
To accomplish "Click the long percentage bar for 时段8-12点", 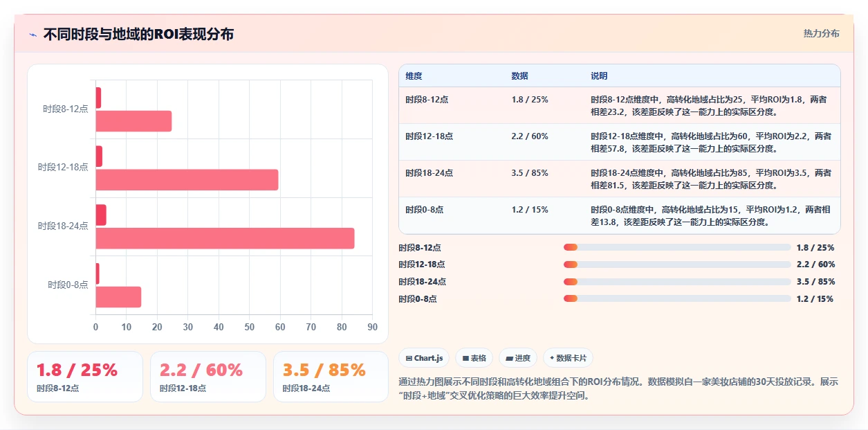I will tap(133, 121).
